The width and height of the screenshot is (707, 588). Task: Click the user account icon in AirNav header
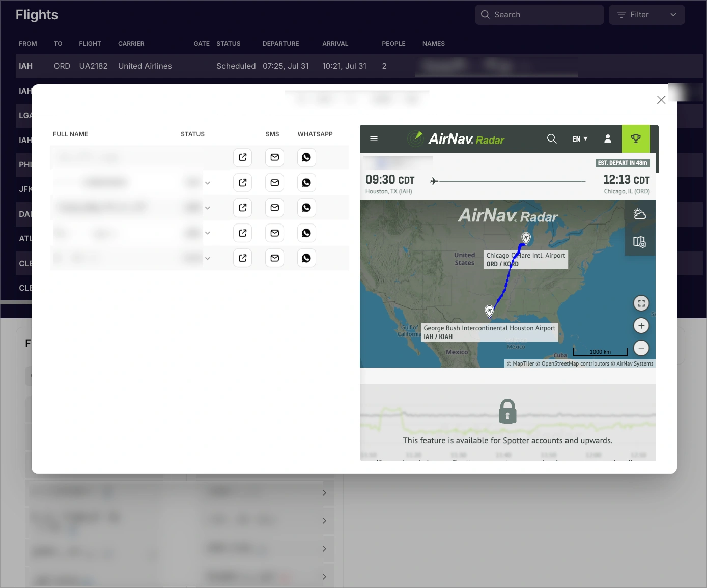point(608,138)
